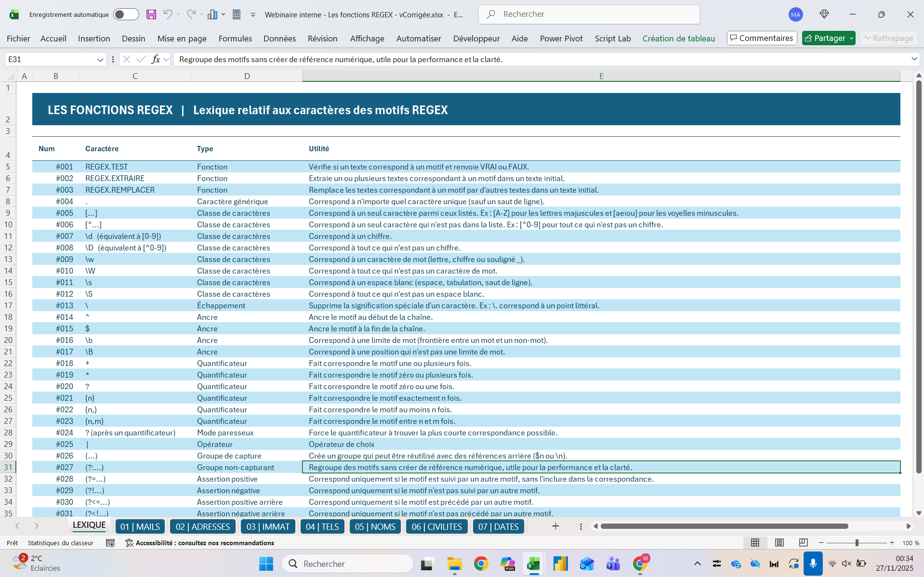Select Page Layout view icon

[x=779, y=543]
